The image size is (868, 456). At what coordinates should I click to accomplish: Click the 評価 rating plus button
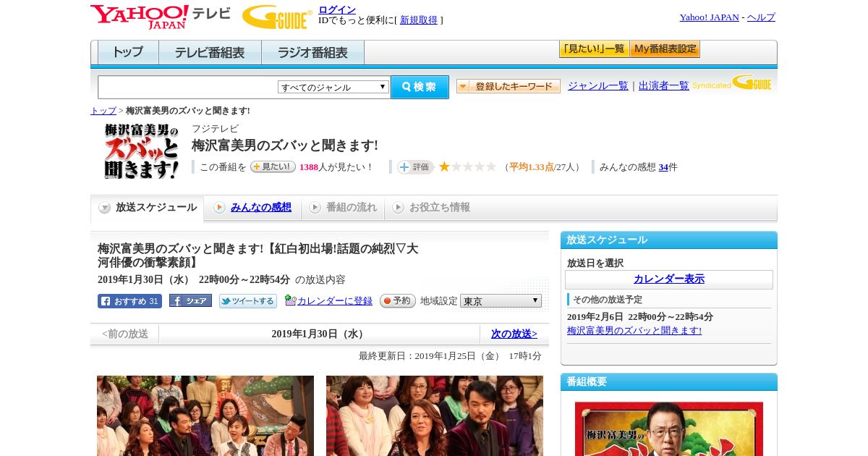coord(415,167)
